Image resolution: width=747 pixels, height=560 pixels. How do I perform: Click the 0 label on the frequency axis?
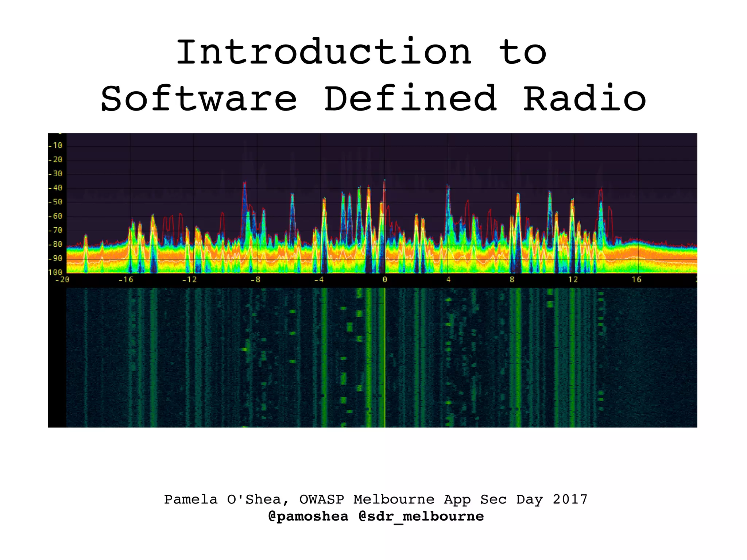[x=384, y=280]
